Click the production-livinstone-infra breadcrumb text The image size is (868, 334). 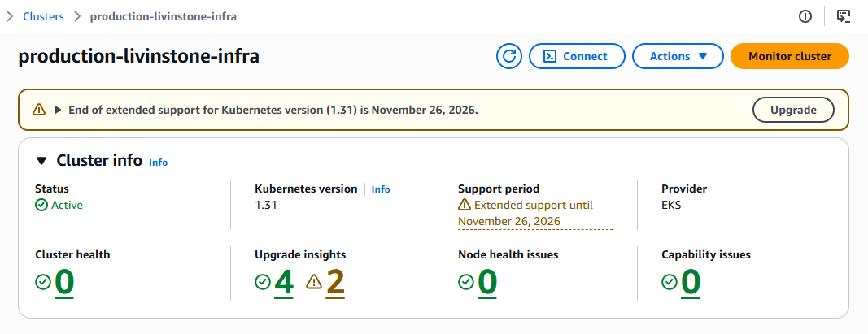(x=164, y=16)
